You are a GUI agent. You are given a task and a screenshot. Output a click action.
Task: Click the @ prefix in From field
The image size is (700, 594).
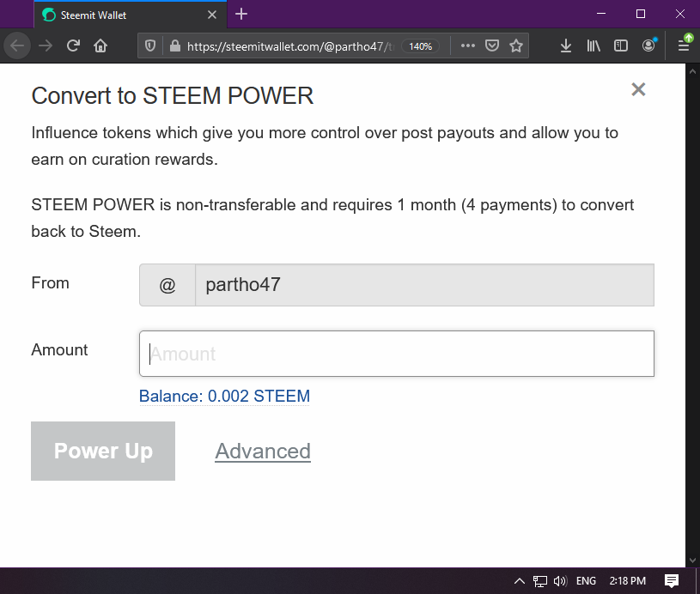pyautogui.click(x=167, y=285)
